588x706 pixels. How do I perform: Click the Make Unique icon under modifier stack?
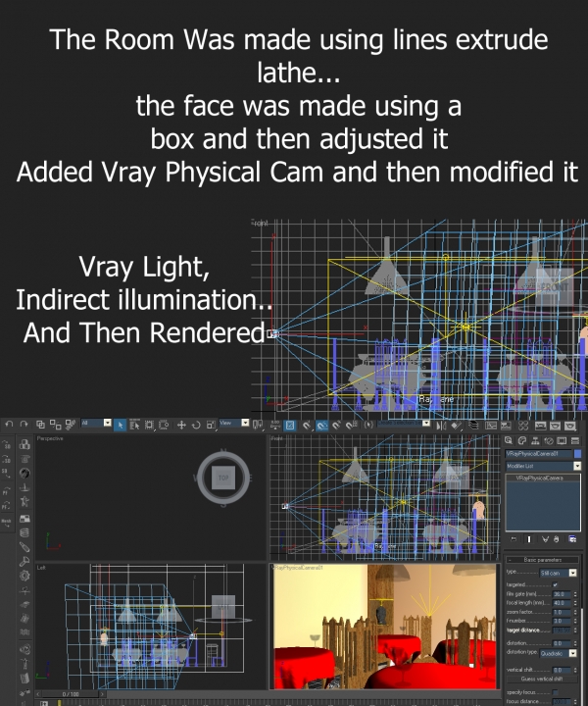coord(545,539)
